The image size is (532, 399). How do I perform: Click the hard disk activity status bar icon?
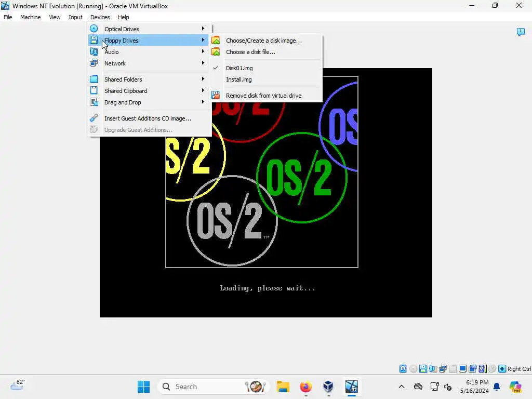click(x=403, y=369)
